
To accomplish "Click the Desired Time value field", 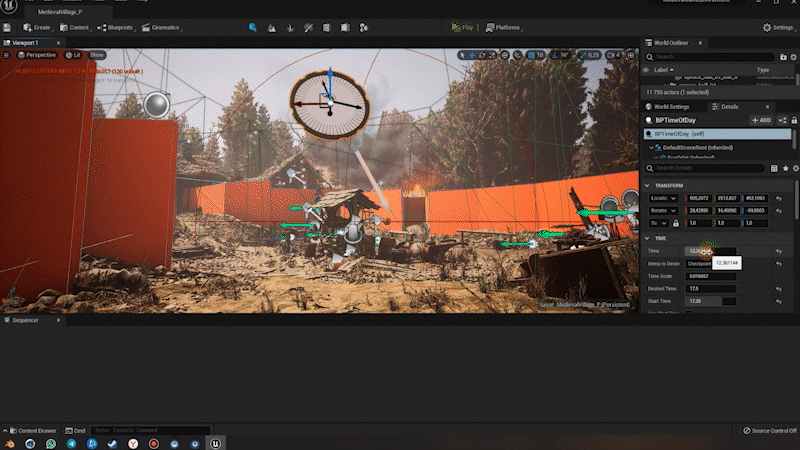I will 711,288.
